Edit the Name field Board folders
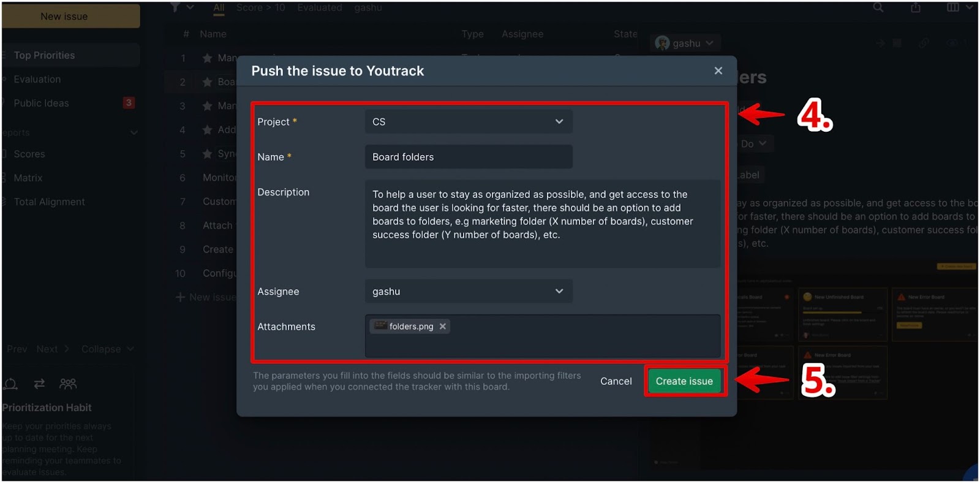Viewport: 980px width, 483px height. (469, 157)
